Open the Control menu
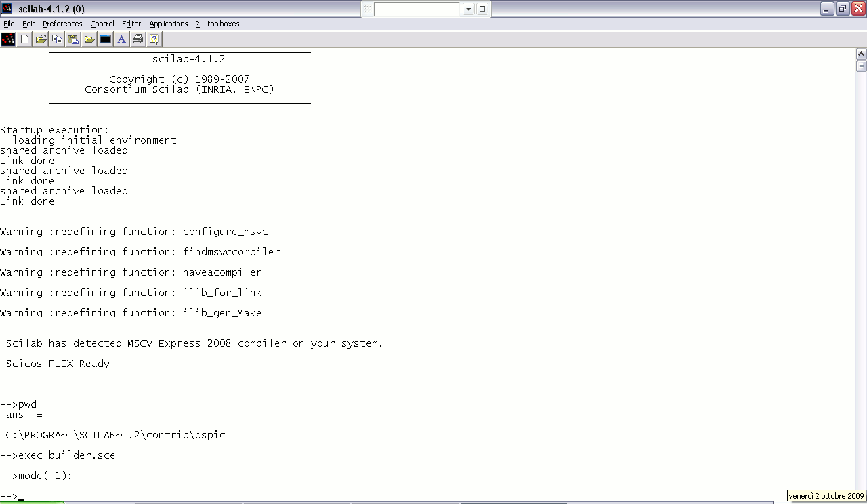867x504 pixels. click(102, 24)
